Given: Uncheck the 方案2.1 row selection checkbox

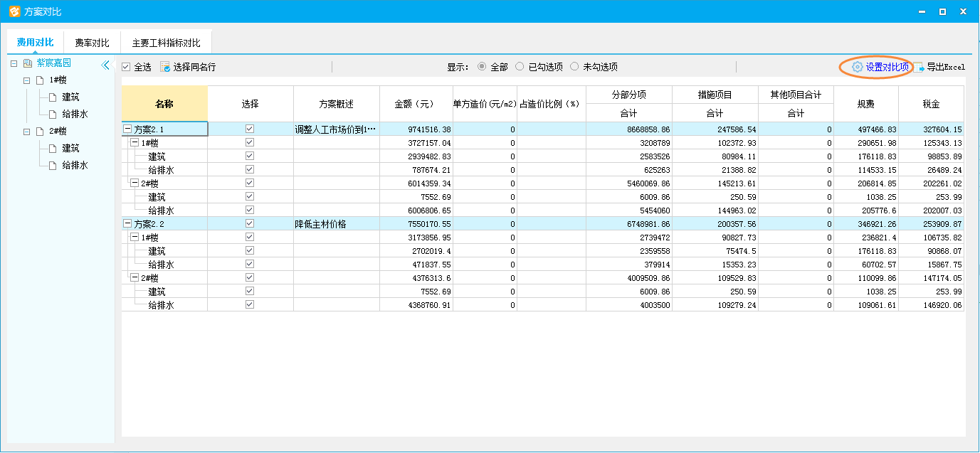Looking at the screenshot, I should click(250, 129).
